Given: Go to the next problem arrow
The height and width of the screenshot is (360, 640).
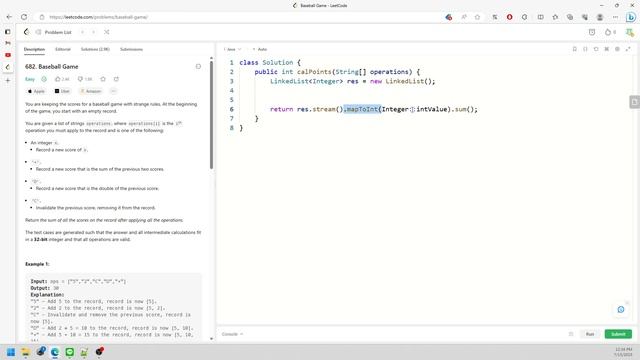Looking at the screenshot, I should pos(93,32).
